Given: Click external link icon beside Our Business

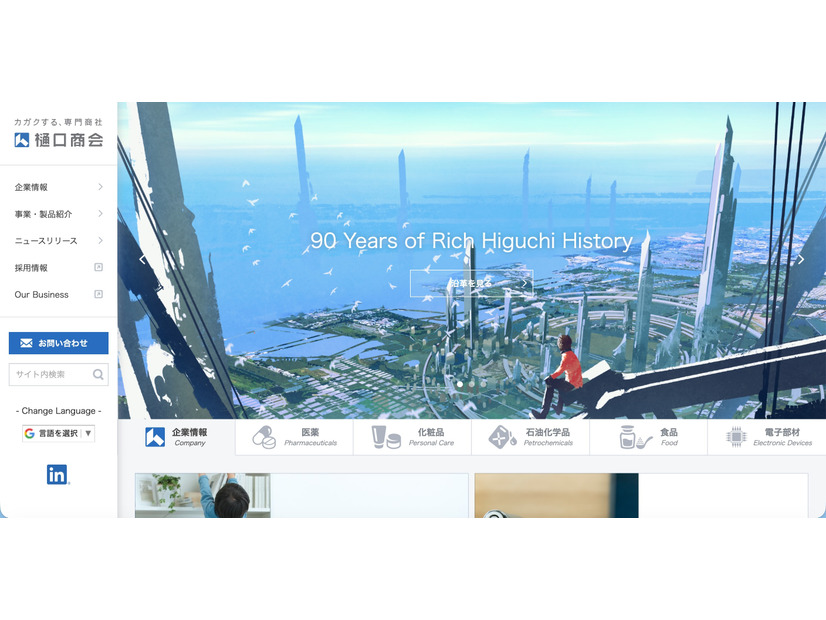Looking at the screenshot, I should pos(99,294).
